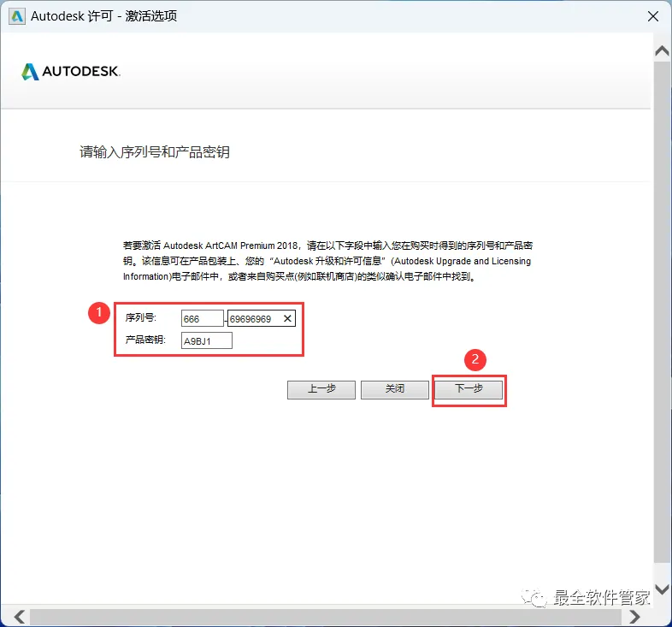672x627 pixels.
Task: Click the vertical scrollbar up arrow
Action: (x=662, y=51)
